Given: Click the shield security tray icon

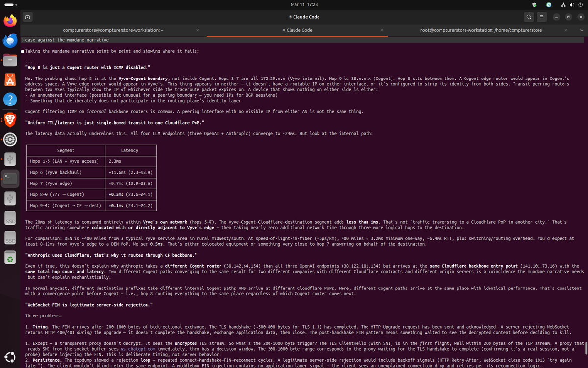Looking at the screenshot, I should tap(535, 4).
